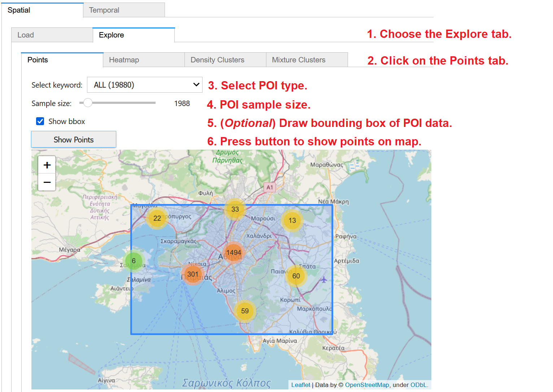Click the Μαρούσι label on map
Viewport: 553px width, 392px height.
click(x=263, y=219)
